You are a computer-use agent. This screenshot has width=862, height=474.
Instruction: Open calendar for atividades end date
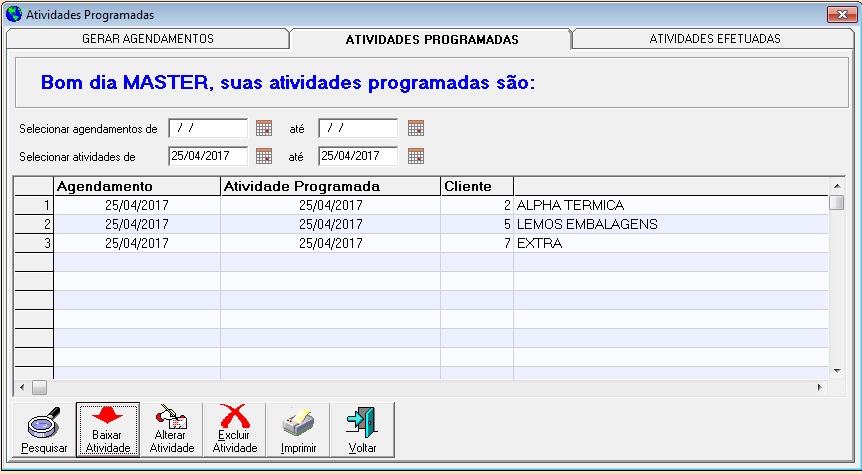[416, 156]
